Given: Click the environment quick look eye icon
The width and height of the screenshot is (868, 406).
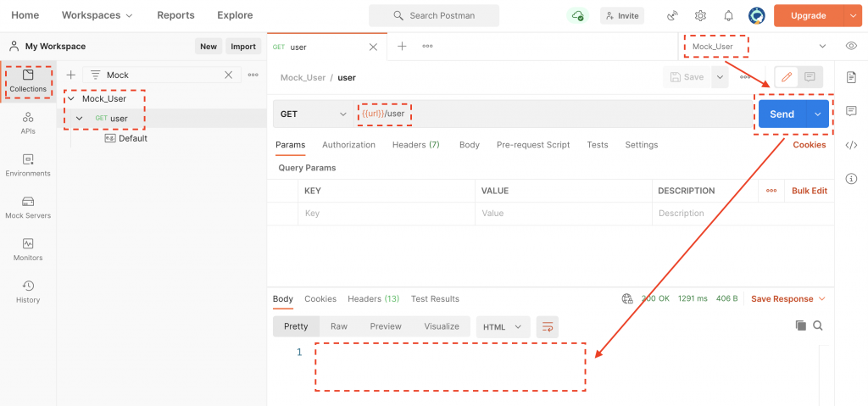Looking at the screenshot, I should tap(851, 46).
